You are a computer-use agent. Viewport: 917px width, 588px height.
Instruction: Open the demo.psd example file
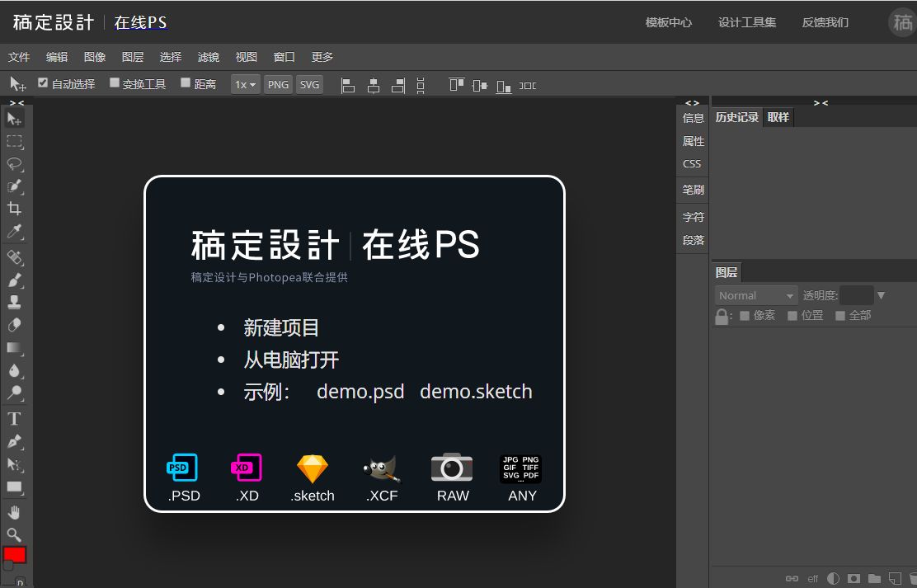(x=360, y=392)
